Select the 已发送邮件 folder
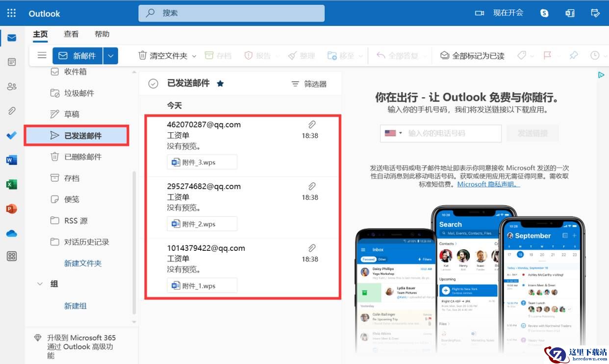The image size is (609, 364). [x=77, y=136]
